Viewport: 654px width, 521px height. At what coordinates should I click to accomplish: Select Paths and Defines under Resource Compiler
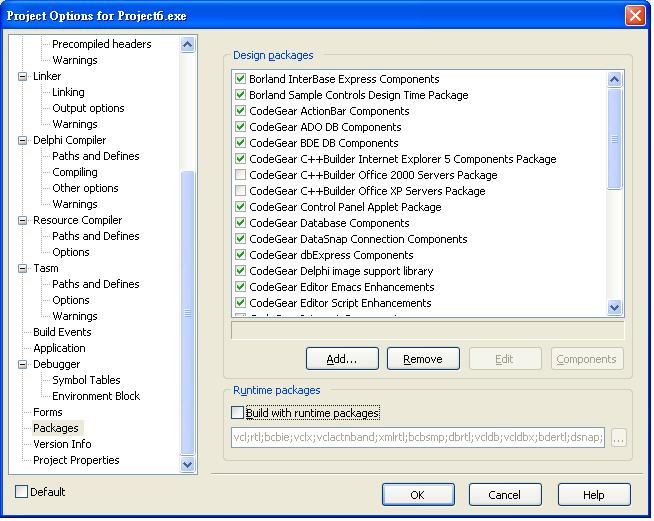point(96,236)
